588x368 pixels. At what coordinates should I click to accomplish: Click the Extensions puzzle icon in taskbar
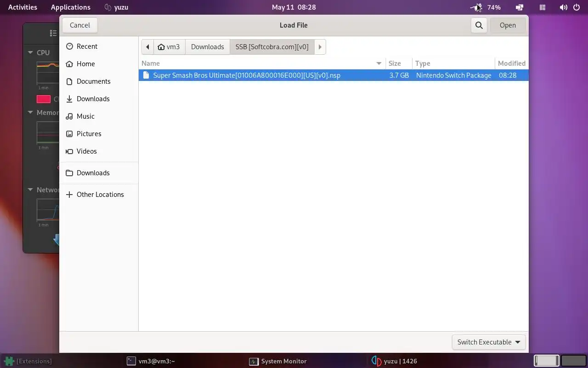click(x=8, y=361)
